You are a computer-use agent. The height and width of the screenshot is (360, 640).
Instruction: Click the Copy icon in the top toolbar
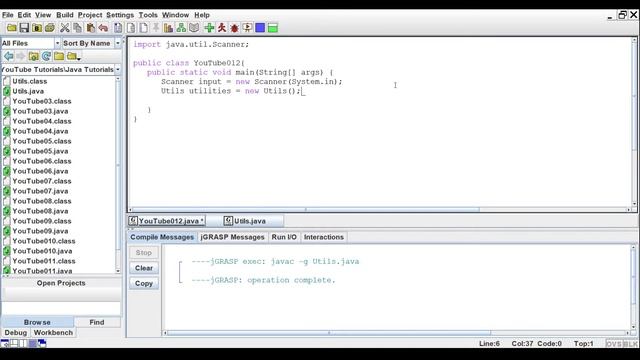click(x=77, y=28)
